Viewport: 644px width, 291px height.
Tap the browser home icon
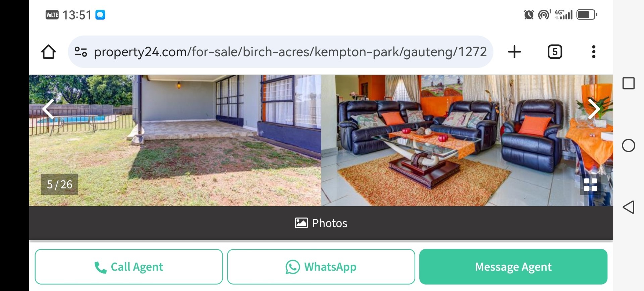pyautogui.click(x=48, y=52)
